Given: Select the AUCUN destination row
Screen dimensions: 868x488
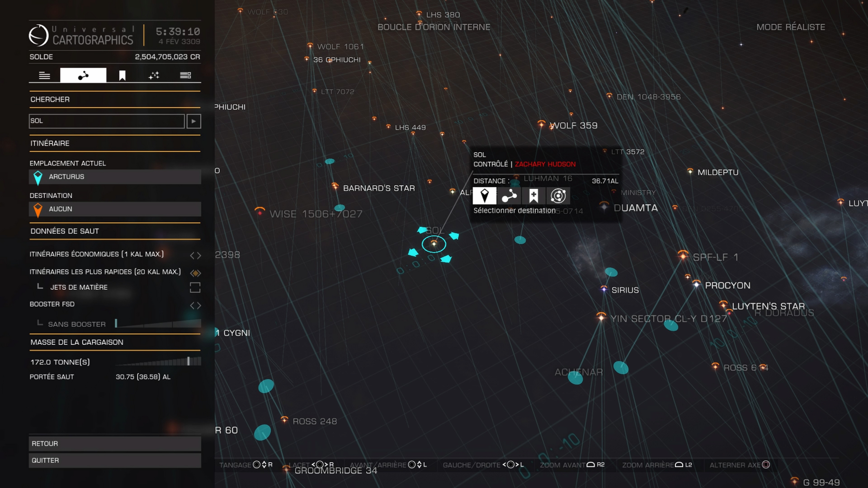Looking at the screenshot, I should tap(115, 209).
